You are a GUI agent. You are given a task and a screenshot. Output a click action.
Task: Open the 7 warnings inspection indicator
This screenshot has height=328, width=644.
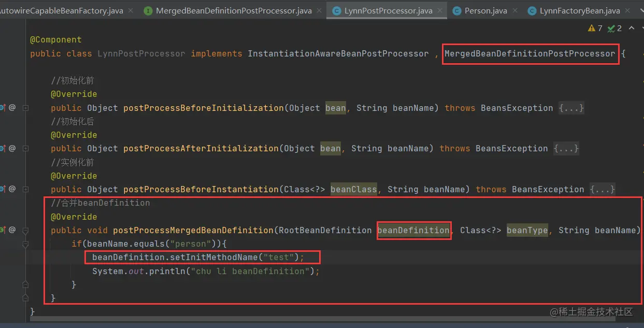point(595,28)
